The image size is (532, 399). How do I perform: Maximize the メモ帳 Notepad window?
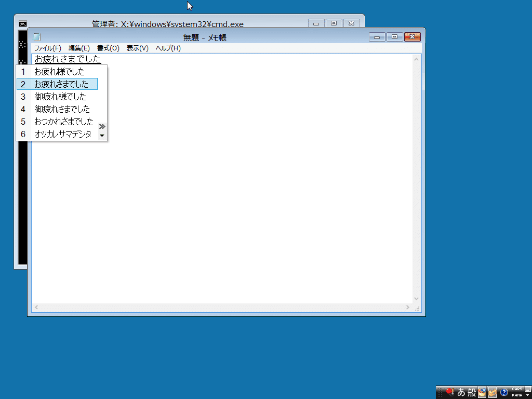coord(395,37)
